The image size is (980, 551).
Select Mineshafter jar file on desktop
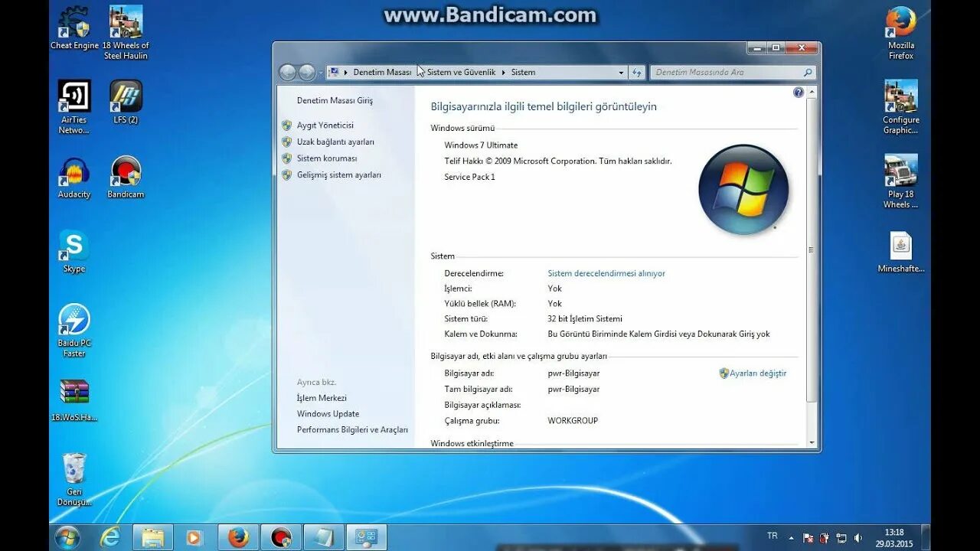(x=901, y=252)
